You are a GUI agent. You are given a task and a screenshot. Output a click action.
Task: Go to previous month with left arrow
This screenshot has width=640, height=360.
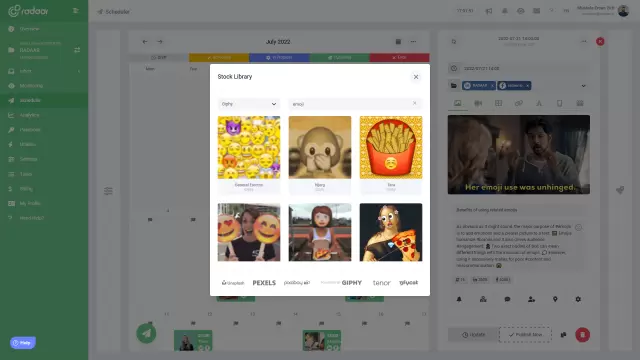pos(145,42)
